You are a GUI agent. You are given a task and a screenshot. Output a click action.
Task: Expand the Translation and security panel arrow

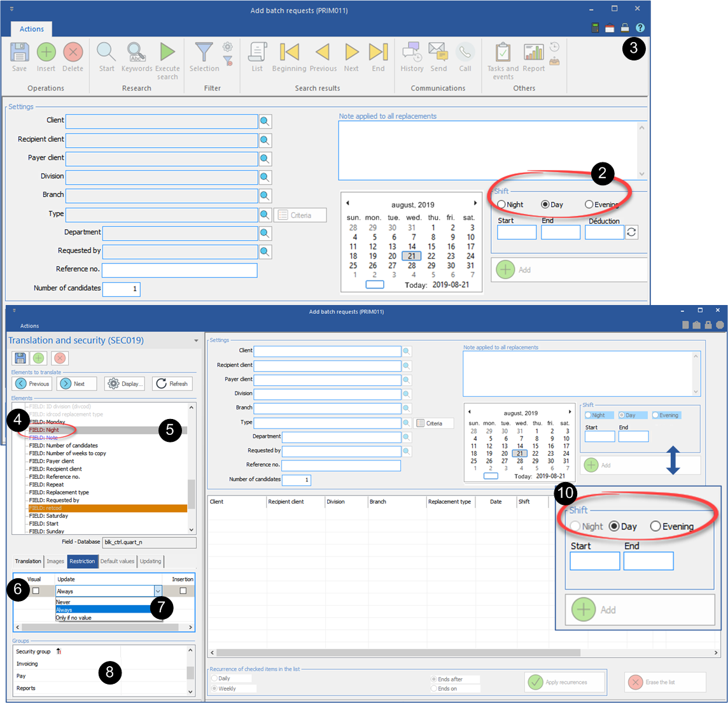coord(196,341)
